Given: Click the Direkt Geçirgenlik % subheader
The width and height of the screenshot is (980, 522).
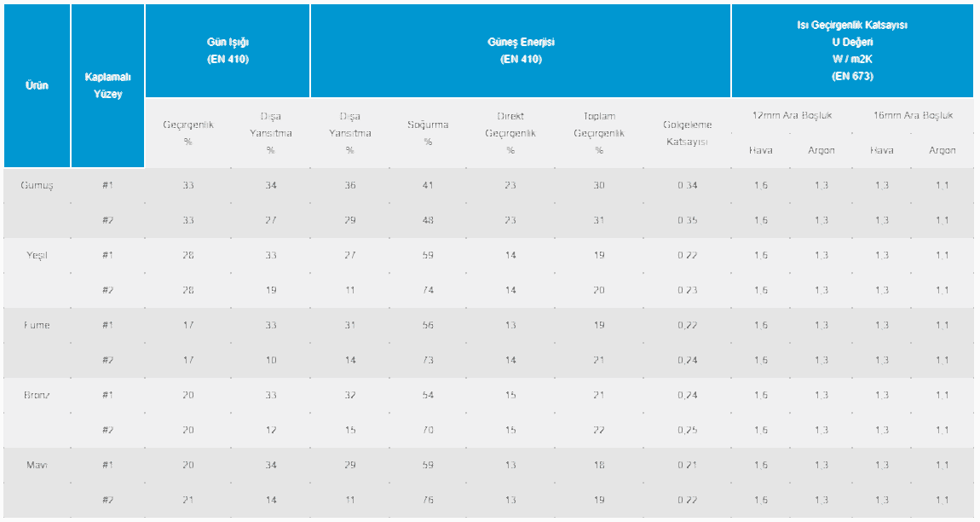Looking at the screenshot, I should pyautogui.click(x=510, y=132).
